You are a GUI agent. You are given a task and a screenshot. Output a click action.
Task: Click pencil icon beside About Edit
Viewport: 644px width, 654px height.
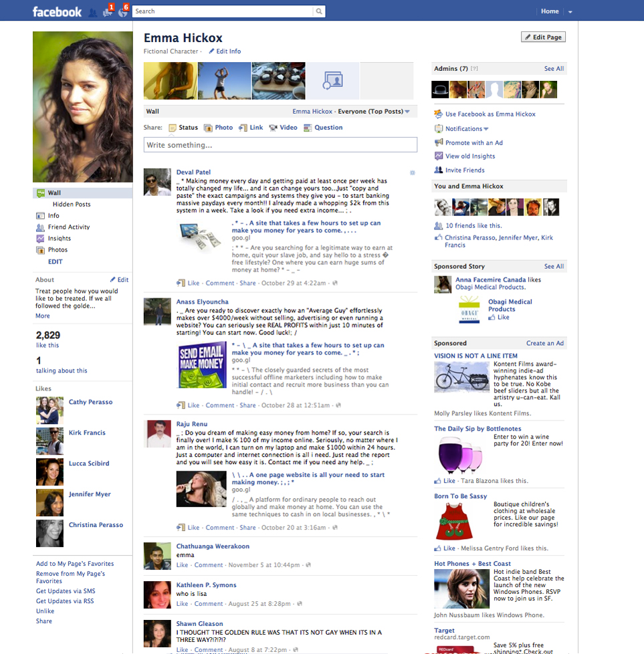point(112,280)
